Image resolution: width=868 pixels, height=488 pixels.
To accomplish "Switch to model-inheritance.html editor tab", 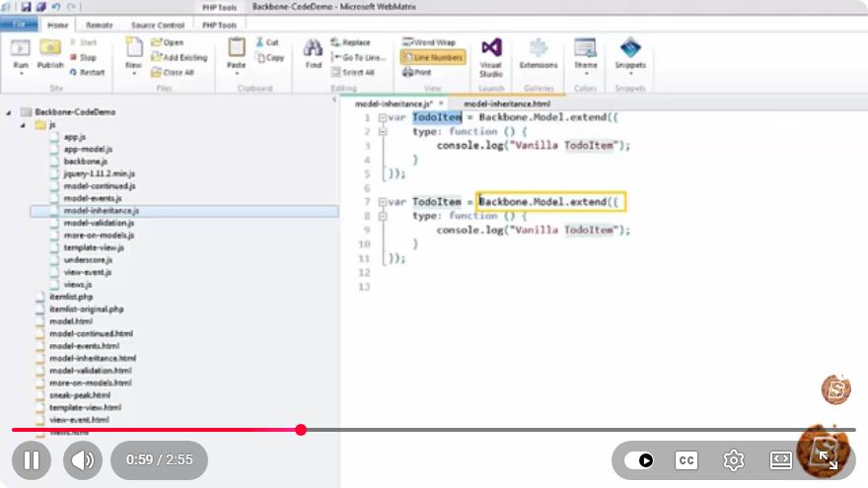I will coord(507,104).
